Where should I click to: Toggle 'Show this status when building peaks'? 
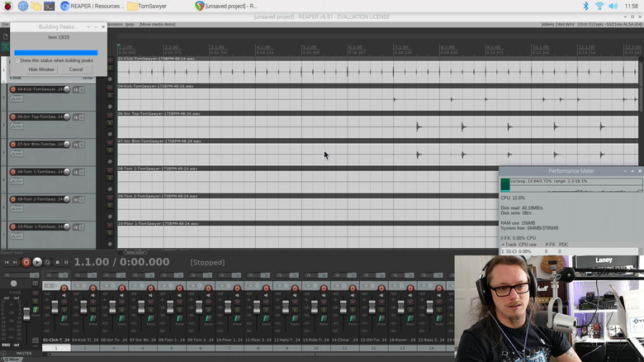(x=54, y=60)
